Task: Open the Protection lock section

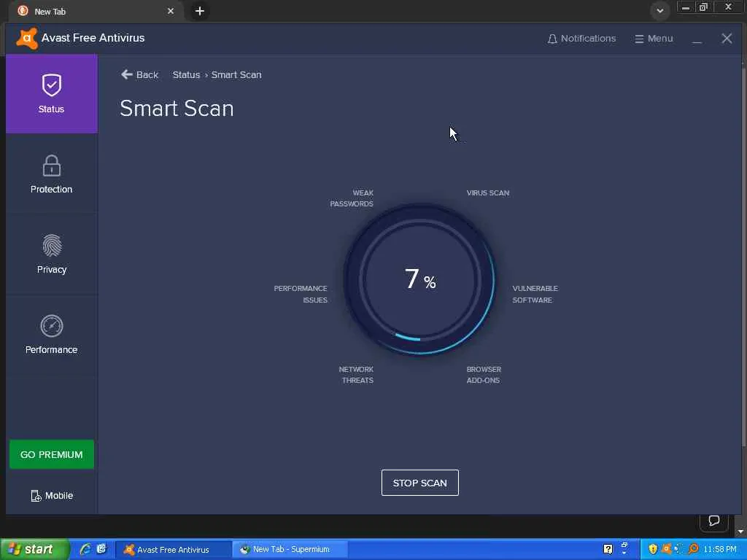Action: point(52,174)
